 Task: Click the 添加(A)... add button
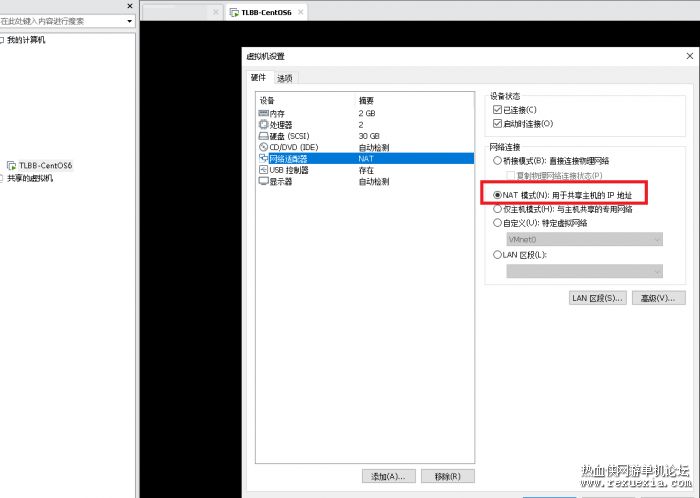click(389, 476)
